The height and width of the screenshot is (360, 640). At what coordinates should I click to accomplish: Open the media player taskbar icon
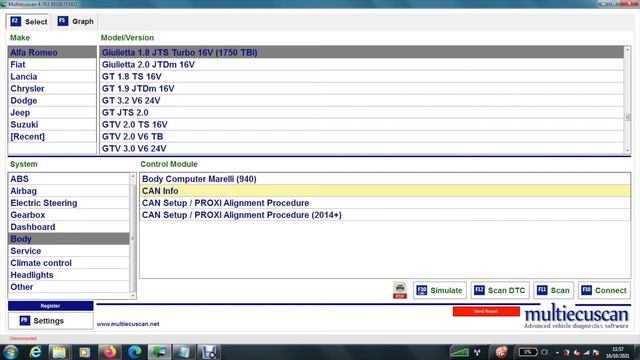pos(84,352)
